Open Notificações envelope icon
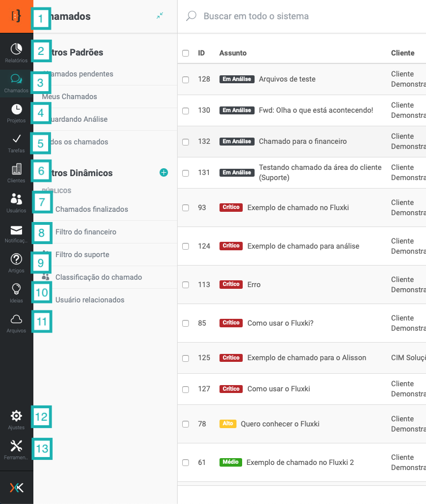426x504 pixels. pyautogui.click(x=16, y=230)
